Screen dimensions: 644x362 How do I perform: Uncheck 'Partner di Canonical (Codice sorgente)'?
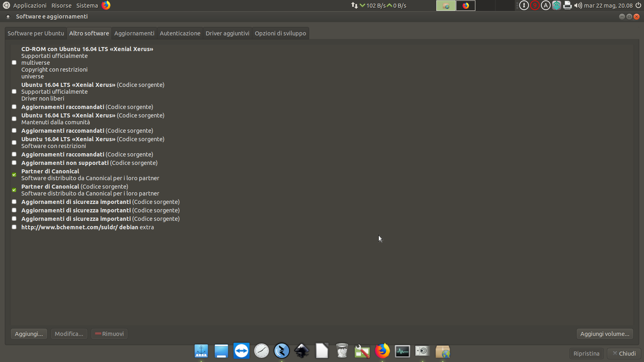point(14,190)
